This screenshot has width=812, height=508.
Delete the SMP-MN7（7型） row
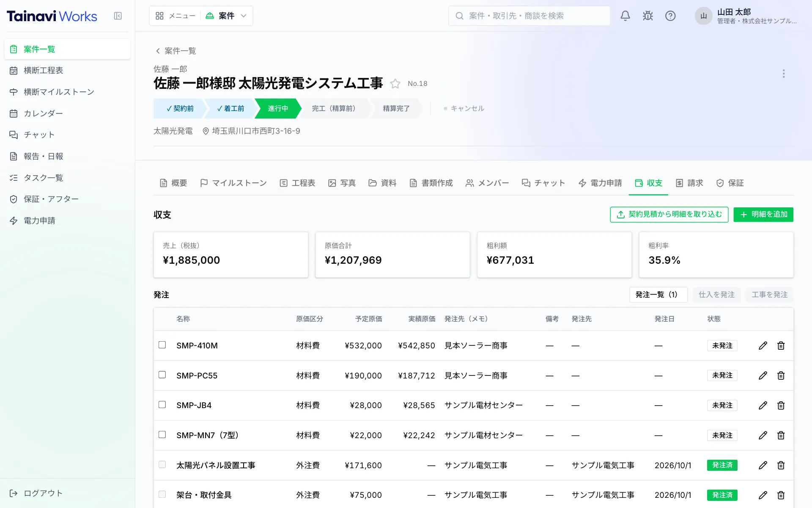(x=781, y=435)
